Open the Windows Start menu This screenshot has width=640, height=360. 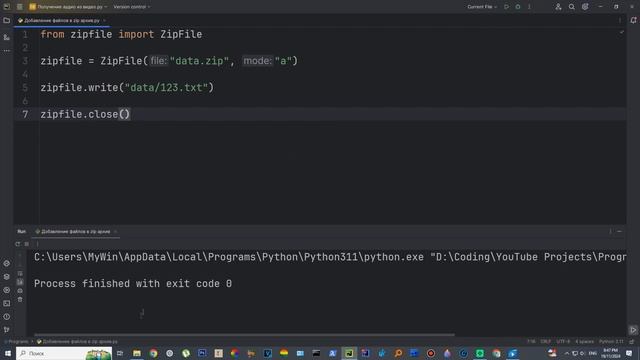pyautogui.click(x=8, y=353)
